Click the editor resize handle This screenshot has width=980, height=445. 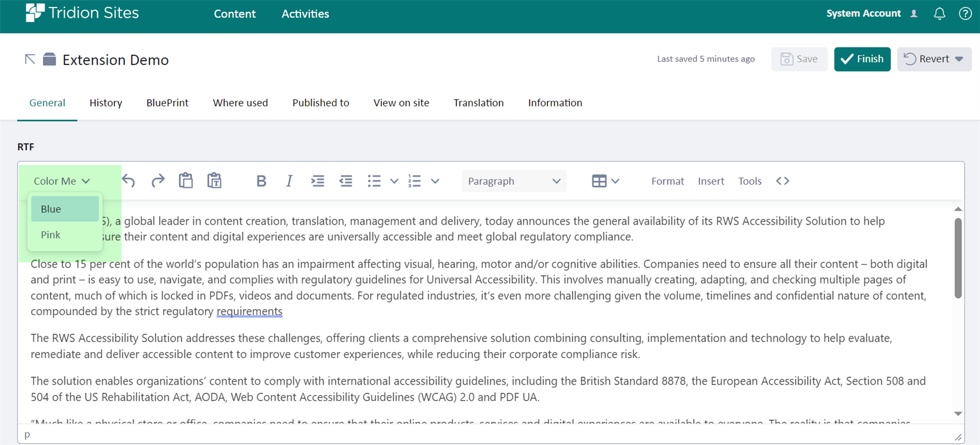958,437
